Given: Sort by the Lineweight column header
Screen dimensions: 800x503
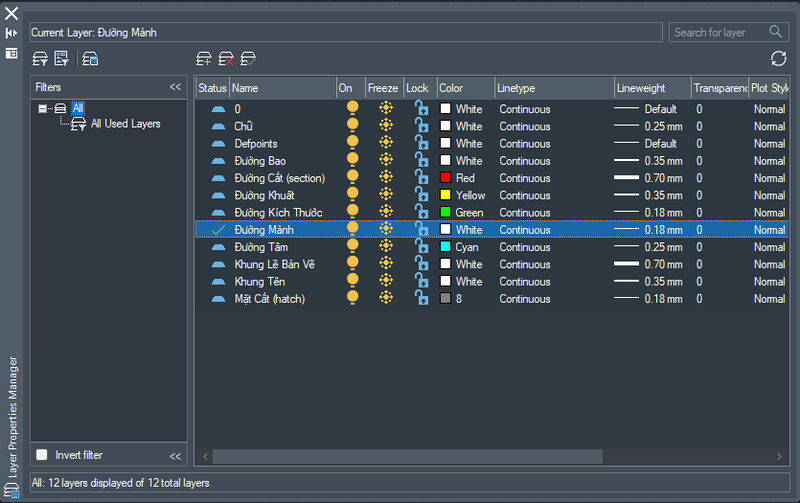Looking at the screenshot, I should (653, 88).
